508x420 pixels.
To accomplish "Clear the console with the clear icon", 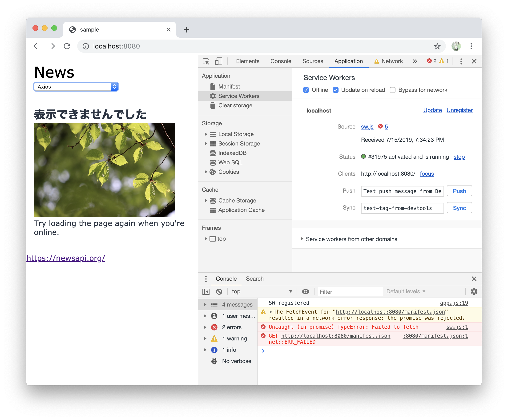I will (219, 291).
